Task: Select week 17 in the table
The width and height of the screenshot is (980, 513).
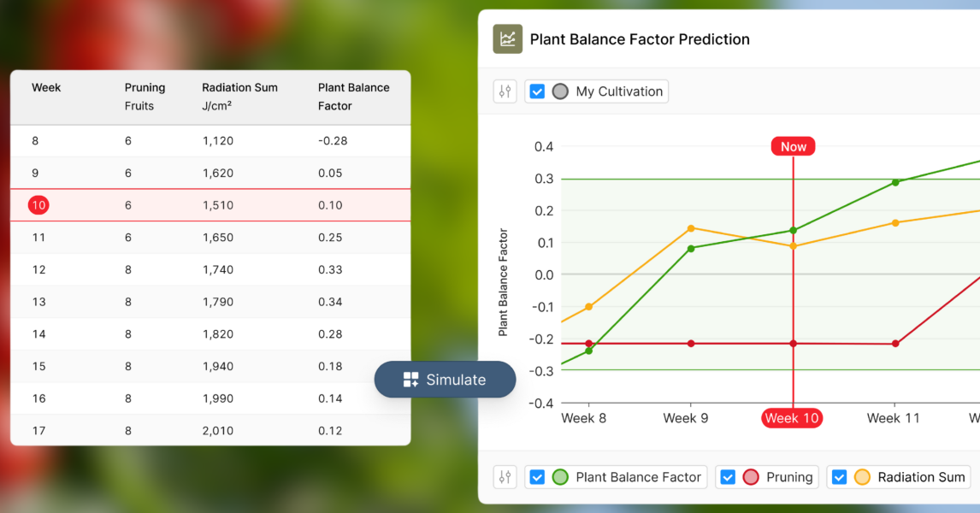Action: click(x=38, y=431)
